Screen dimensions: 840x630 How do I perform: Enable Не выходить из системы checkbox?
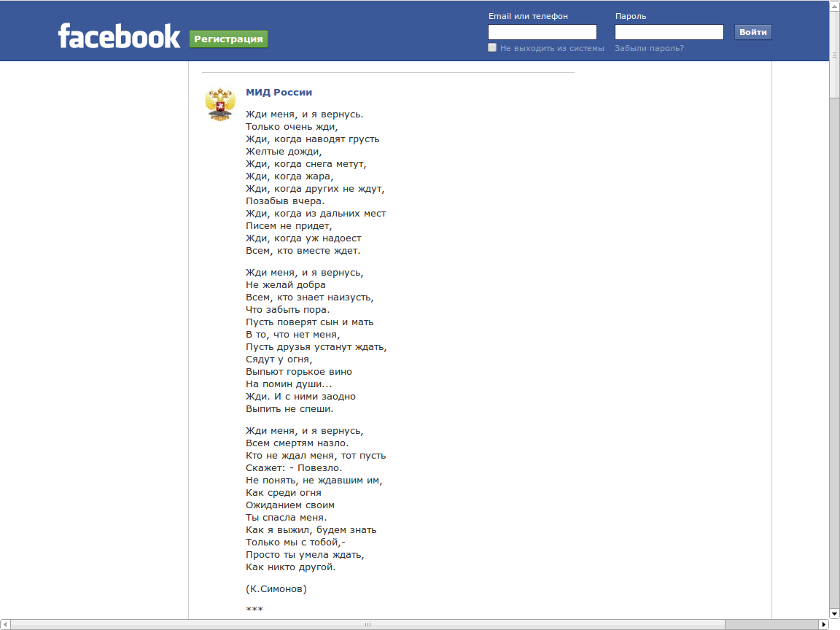point(492,47)
